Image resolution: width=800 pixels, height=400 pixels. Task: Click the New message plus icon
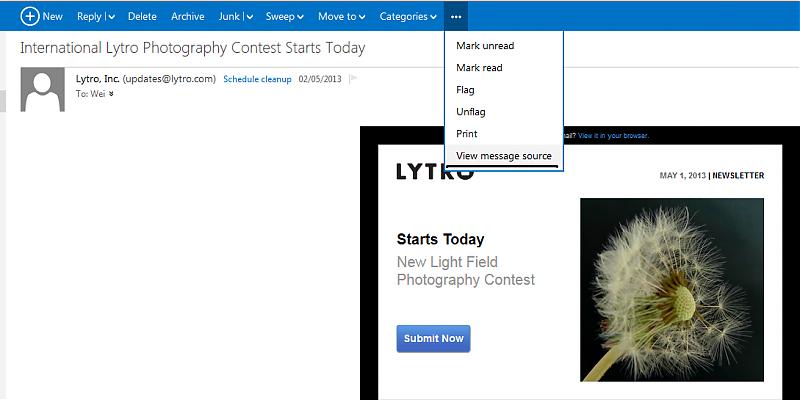(x=30, y=16)
